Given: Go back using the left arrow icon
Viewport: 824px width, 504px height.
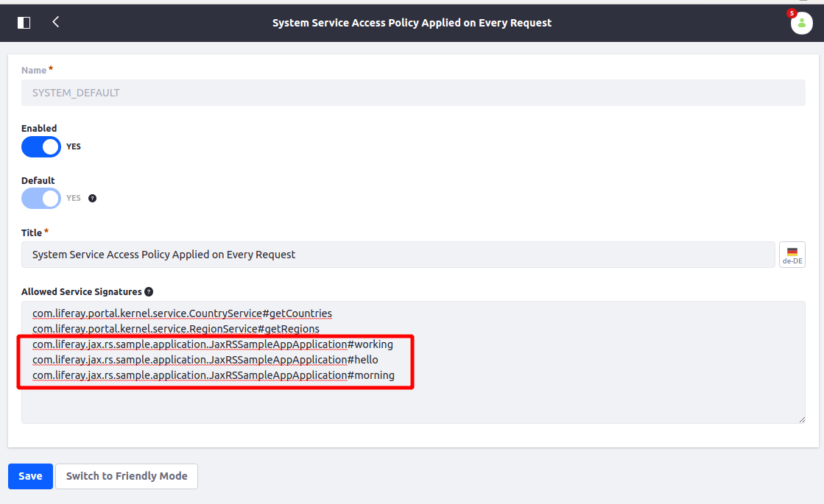Looking at the screenshot, I should point(56,22).
